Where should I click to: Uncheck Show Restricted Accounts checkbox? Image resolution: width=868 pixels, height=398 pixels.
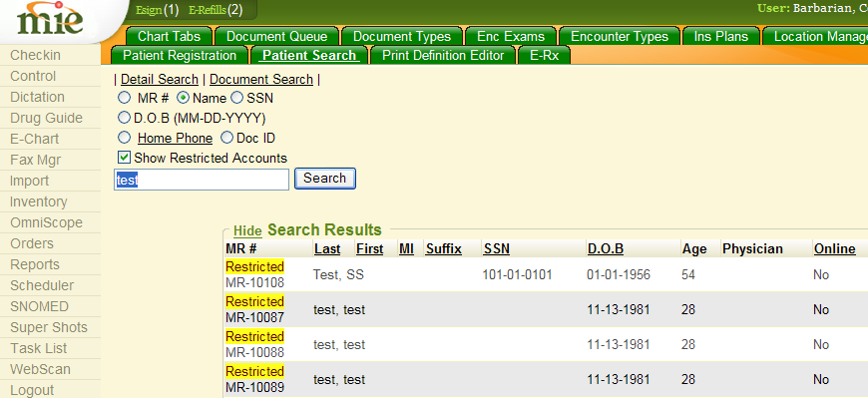124,158
